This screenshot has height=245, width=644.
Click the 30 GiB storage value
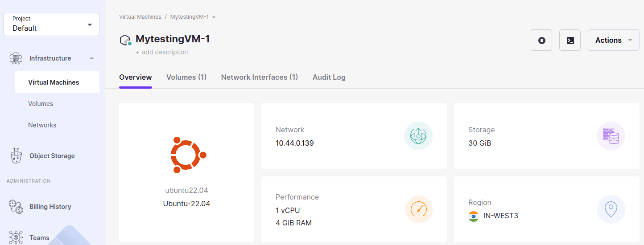[x=480, y=143]
